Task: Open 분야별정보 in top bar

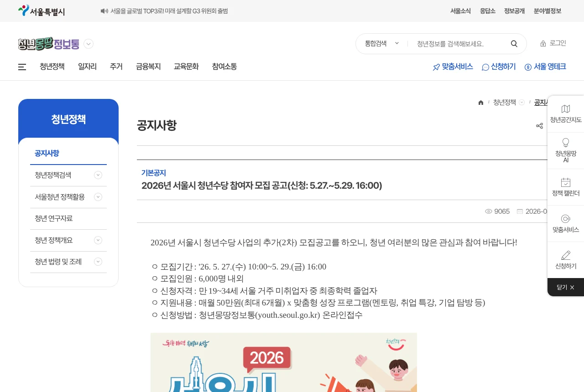Action: coord(547,11)
